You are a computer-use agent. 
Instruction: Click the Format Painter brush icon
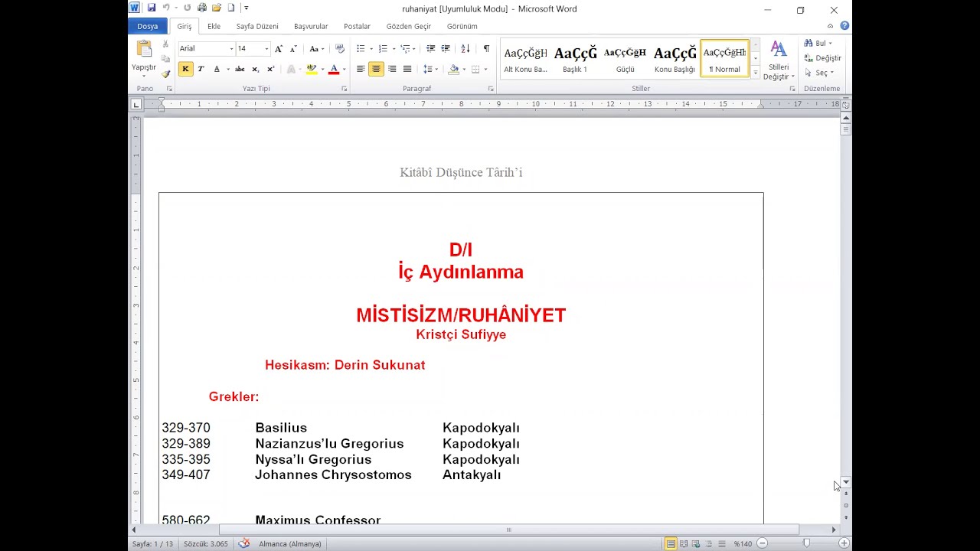pyautogui.click(x=165, y=73)
